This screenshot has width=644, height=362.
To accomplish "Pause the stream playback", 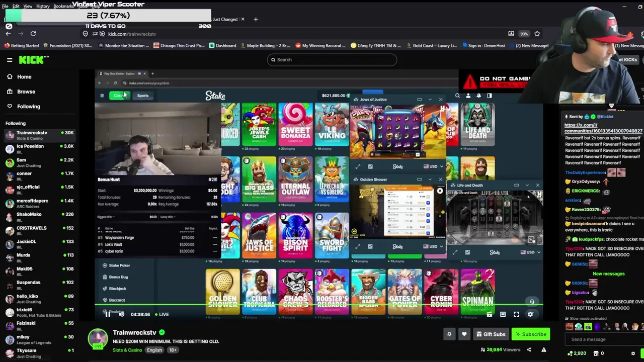I will [x=107, y=314].
